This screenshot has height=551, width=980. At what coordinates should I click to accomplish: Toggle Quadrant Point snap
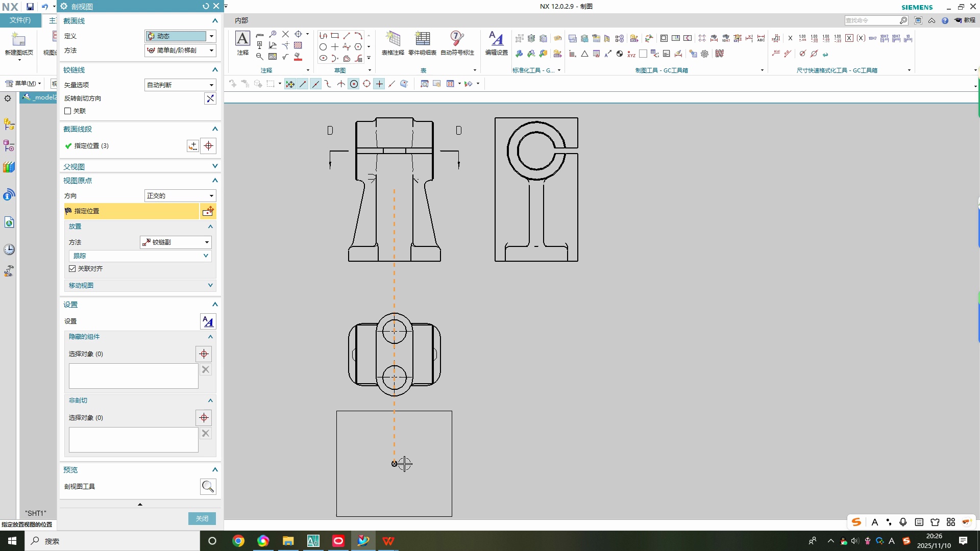(x=366, y=84)
